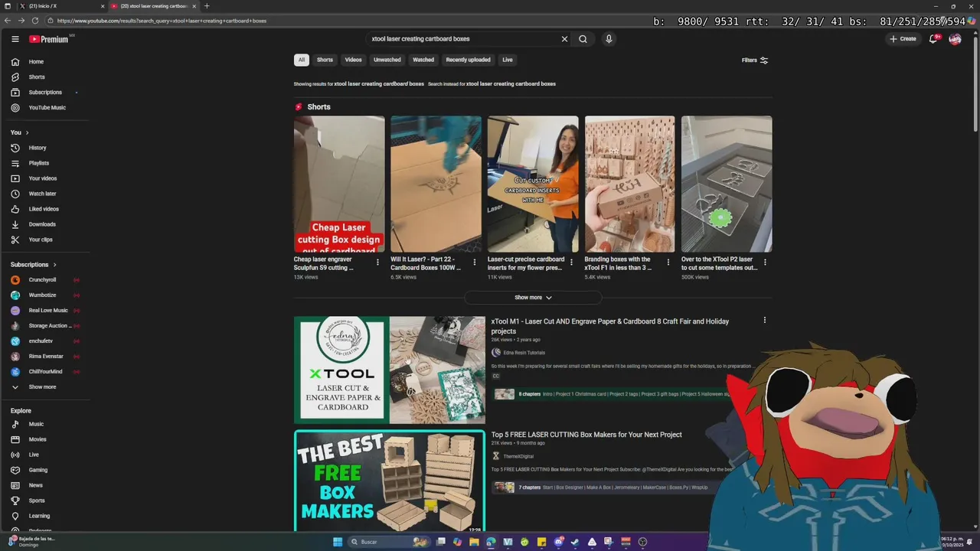Select the Live filter chip
The height and width of the screenshot is (551, 980).
(508, 60)
